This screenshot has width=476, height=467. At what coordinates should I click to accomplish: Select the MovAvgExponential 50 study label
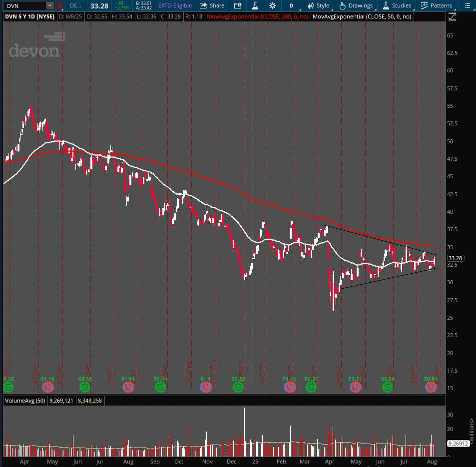coord(362,16)
